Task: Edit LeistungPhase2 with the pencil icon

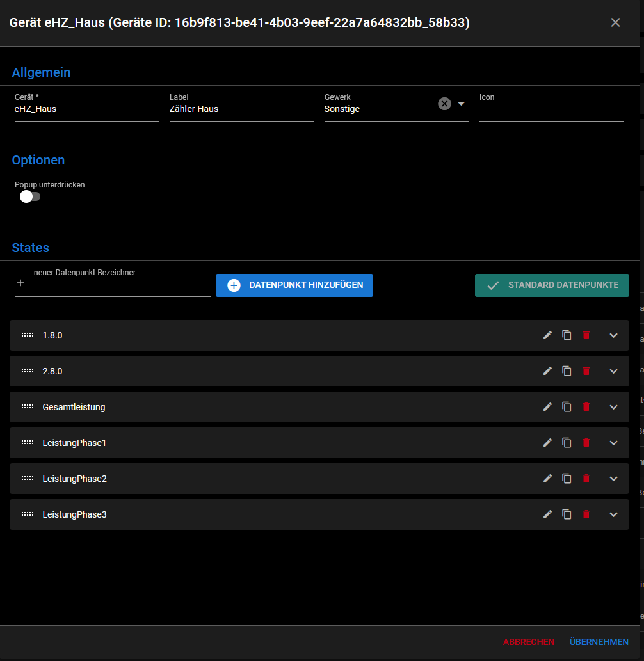Action: [547, 479]
